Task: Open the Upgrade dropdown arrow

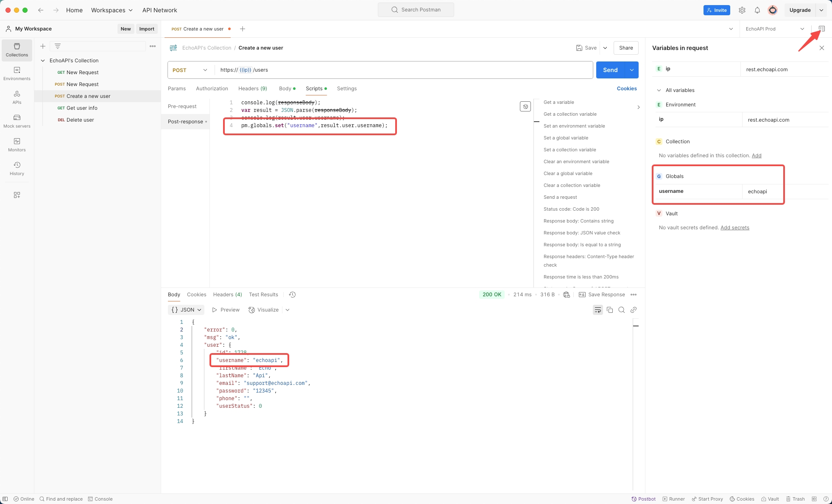Action: (821, 10)
